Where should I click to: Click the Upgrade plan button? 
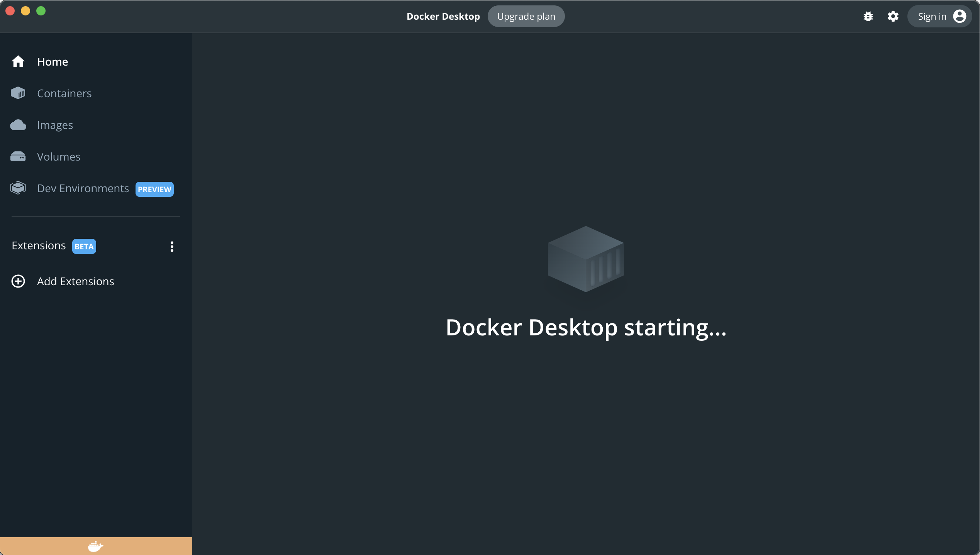526,16
